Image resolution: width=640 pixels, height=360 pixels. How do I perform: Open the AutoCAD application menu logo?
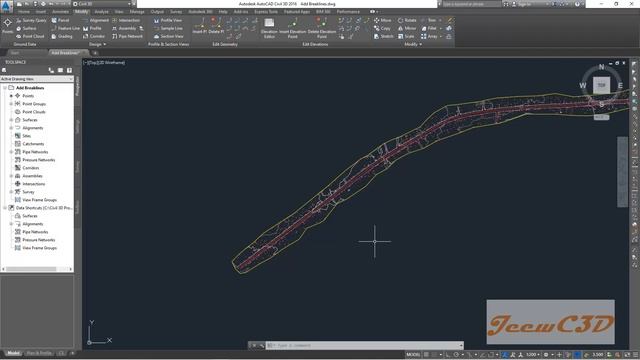6,5
